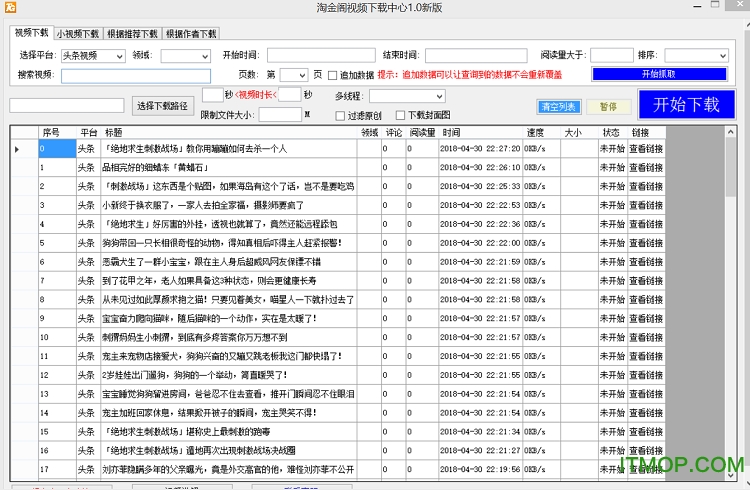Screen dimensions: 750x490
Task: Select the row selector arrow for row 0
Action: click(17, 149)
